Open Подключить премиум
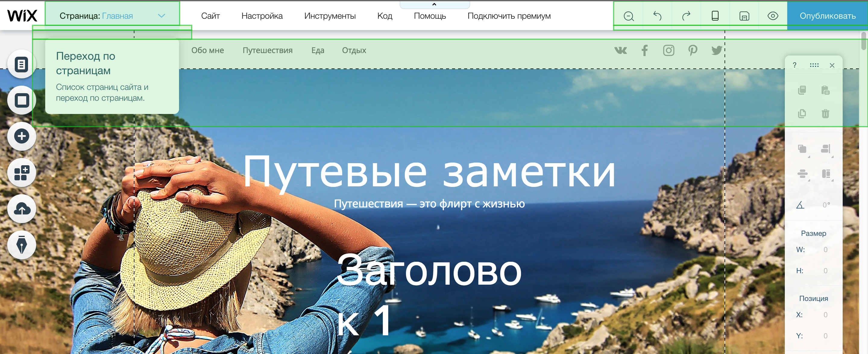 click(x=509, y=15)
